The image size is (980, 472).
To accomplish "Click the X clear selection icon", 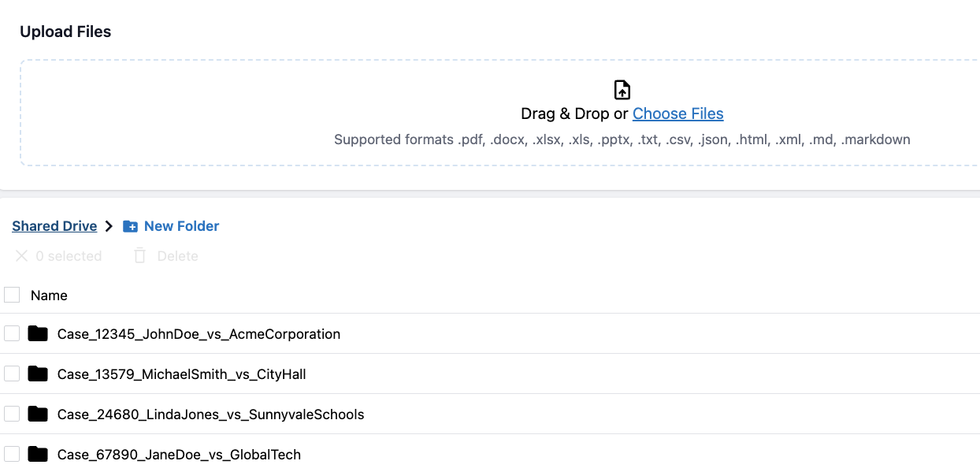I will (22, 256).
